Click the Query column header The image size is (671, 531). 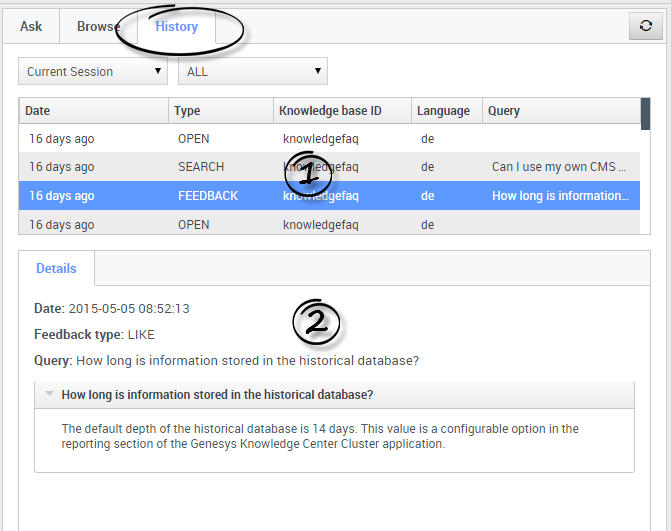tap(560, 111)
